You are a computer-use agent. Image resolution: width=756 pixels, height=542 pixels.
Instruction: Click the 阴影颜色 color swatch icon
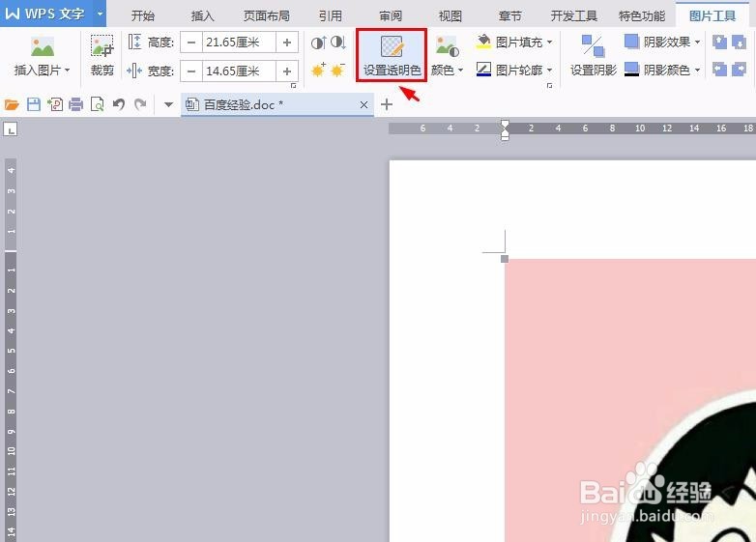click(x=631, y=70)
